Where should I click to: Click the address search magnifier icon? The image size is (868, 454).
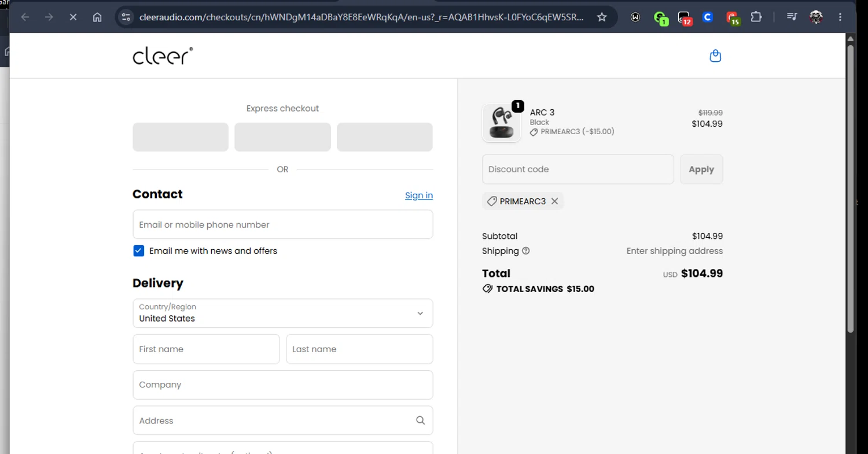pos(420,420)
